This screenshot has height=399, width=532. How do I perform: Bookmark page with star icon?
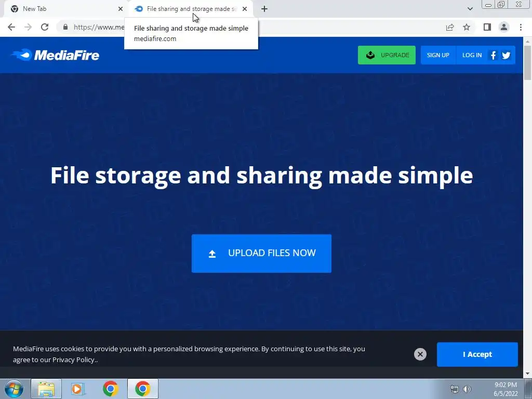467,27
